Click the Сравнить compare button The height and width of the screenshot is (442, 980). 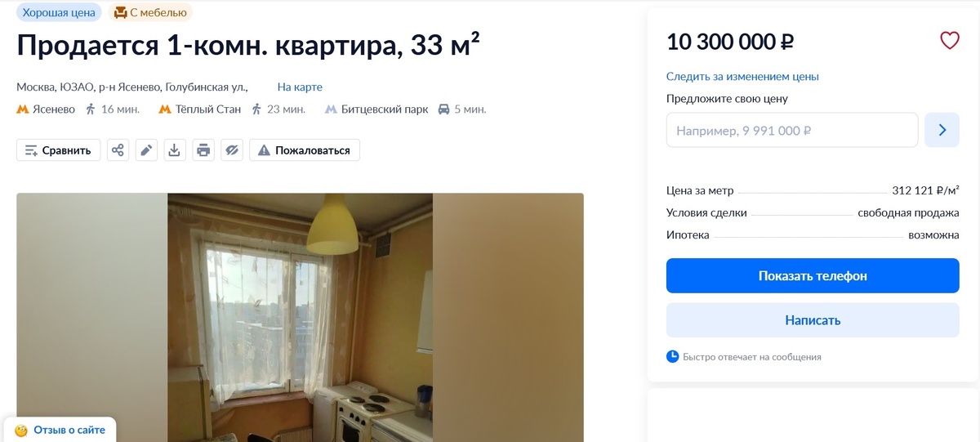point(59,150)
